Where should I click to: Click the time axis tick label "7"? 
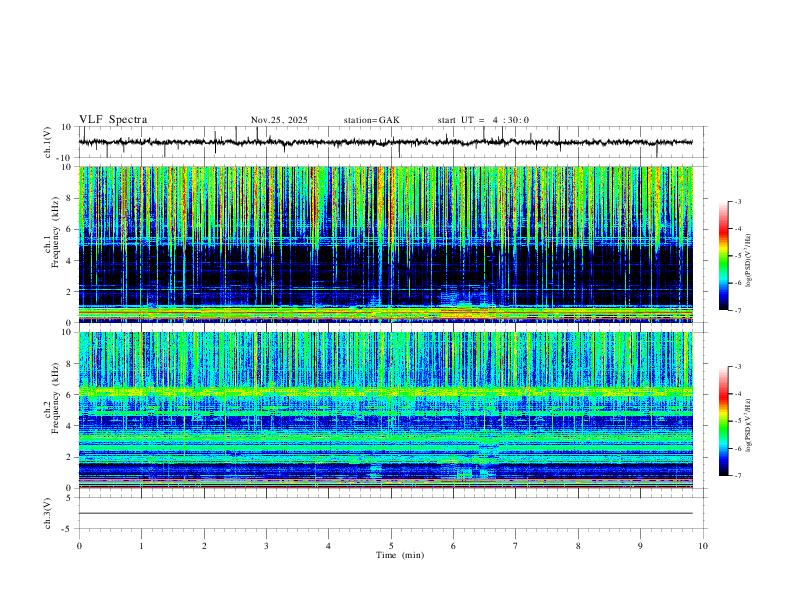[516, 546]
